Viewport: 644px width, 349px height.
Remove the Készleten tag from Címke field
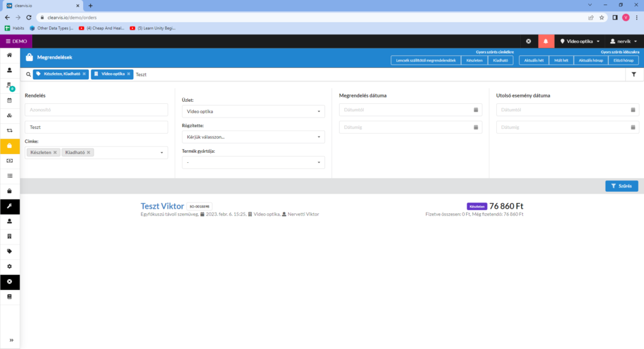[55, 153]
